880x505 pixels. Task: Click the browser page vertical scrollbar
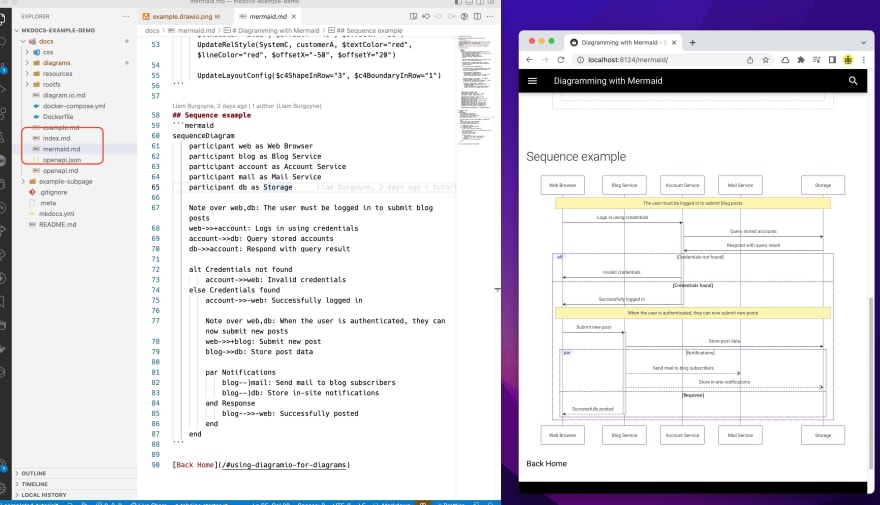click(x=871, y=383)
